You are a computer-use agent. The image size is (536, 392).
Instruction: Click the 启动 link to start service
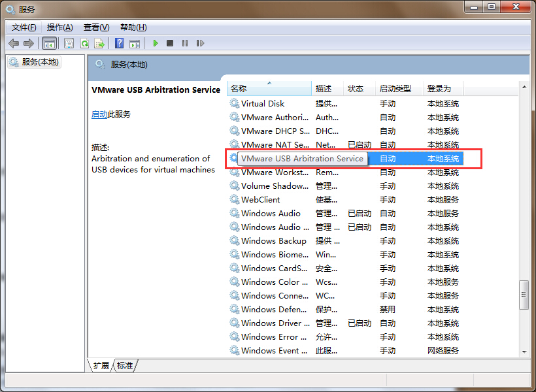(99, 114)
